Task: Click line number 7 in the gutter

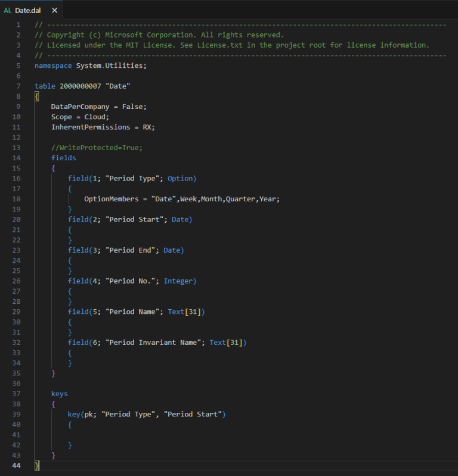Action: point(18,86)
